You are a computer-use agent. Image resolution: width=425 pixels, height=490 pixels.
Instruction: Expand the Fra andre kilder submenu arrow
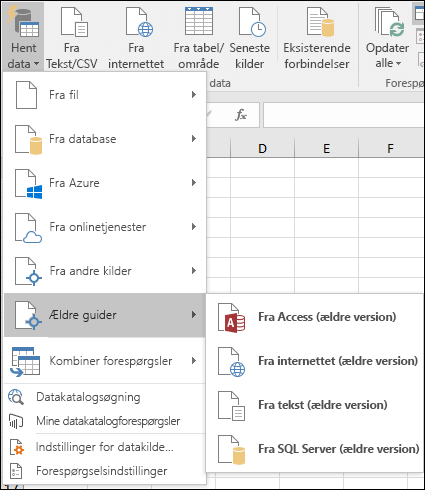[194, 271]
